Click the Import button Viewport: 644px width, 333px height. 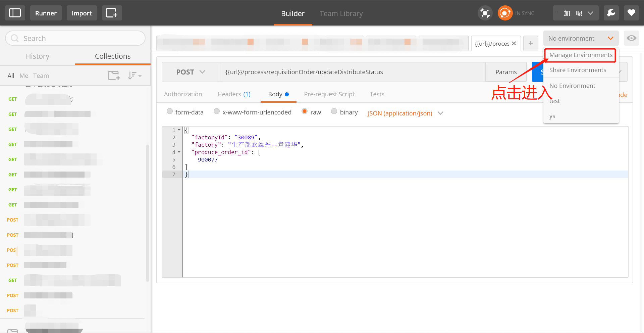(x=82, y=13)
